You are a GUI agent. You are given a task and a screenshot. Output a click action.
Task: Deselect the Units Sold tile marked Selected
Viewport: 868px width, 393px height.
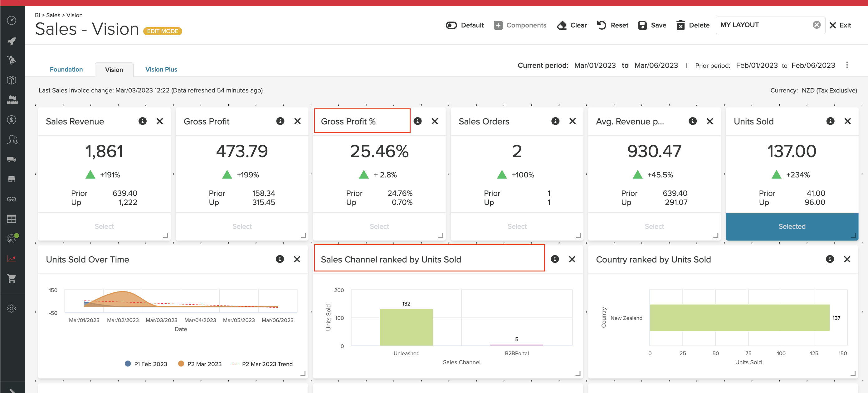tap(792, 226)
